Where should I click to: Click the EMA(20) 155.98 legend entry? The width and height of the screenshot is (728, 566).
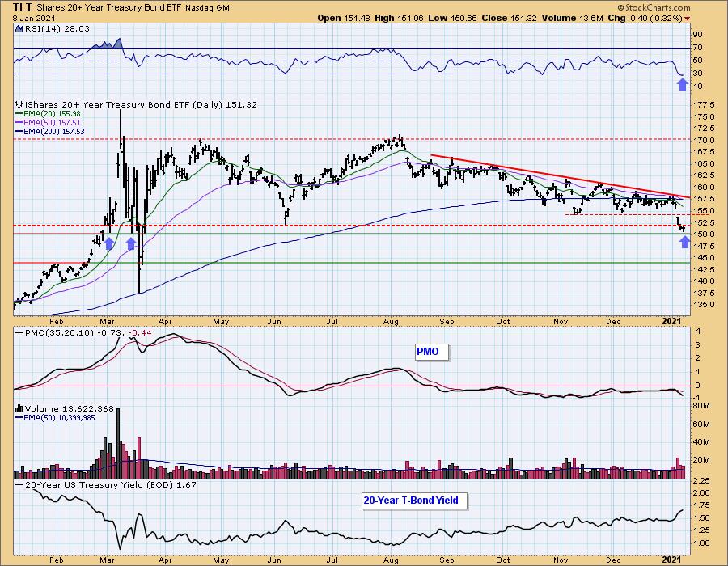(x=52, y=114)
